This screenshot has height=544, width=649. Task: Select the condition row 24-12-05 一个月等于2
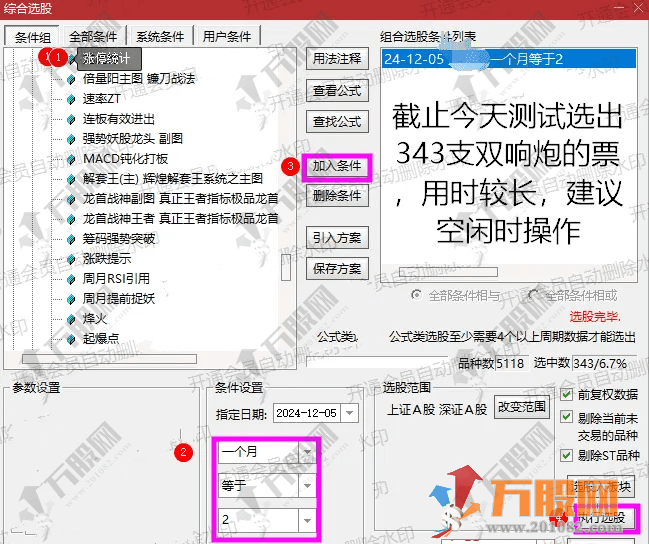pyautogui.click(x=509, y=59)
